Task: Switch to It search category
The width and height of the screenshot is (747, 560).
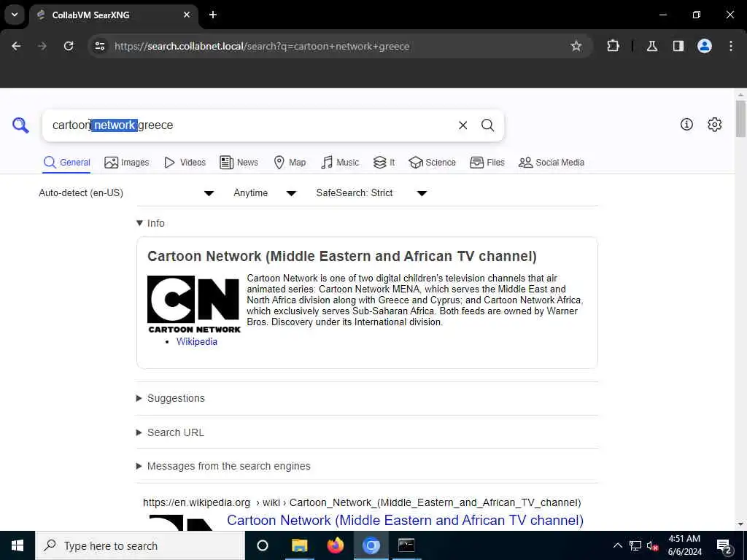Action: pyautogui.click(x=384, y=163)
